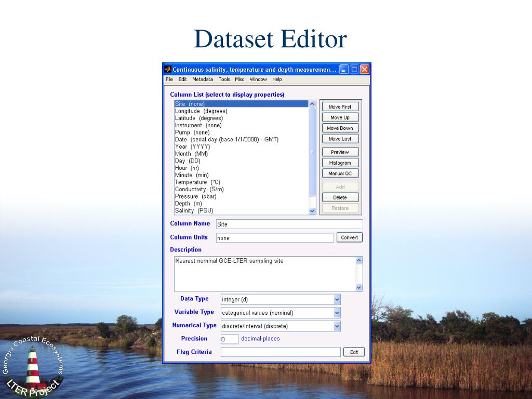532x399 pixels.
Task: Select Day (DD) in the column list
Action: 241,161
